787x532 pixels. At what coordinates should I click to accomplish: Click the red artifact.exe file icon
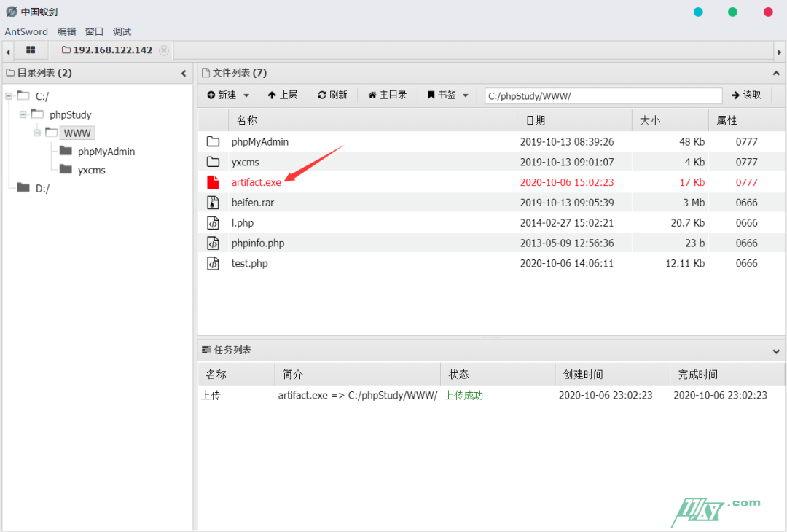click(213, 182)
